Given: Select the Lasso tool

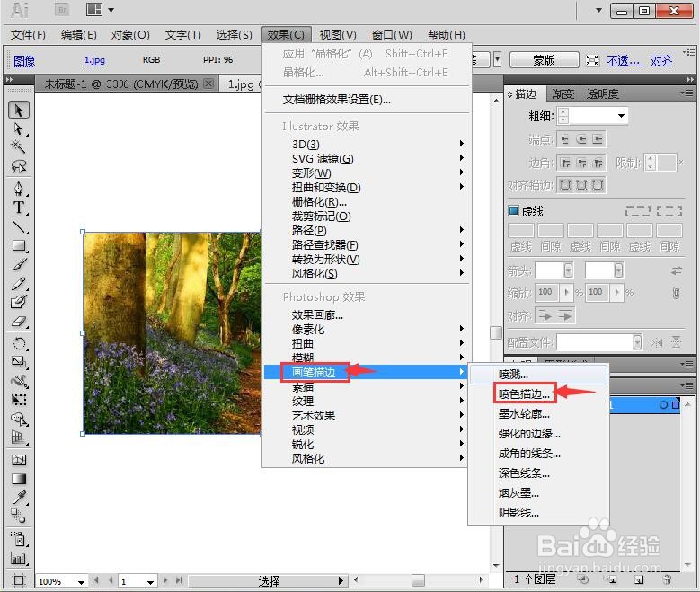Looking at the screenshot, I should pos(18,166).
